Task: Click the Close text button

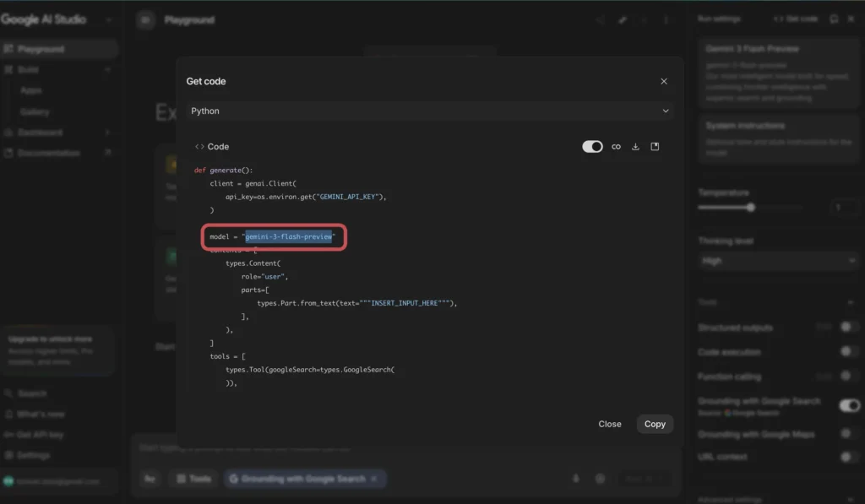Action: pos(610,424)
